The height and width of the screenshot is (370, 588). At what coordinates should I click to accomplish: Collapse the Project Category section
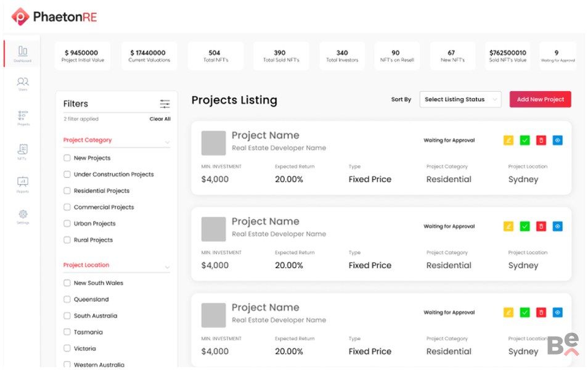pyautogui.click(x=167, y=142)
